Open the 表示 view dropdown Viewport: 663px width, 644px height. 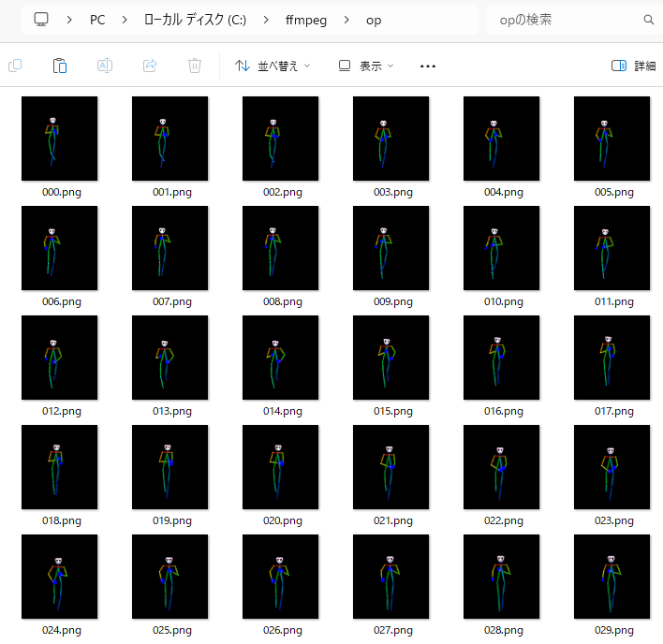click(365, 66)
